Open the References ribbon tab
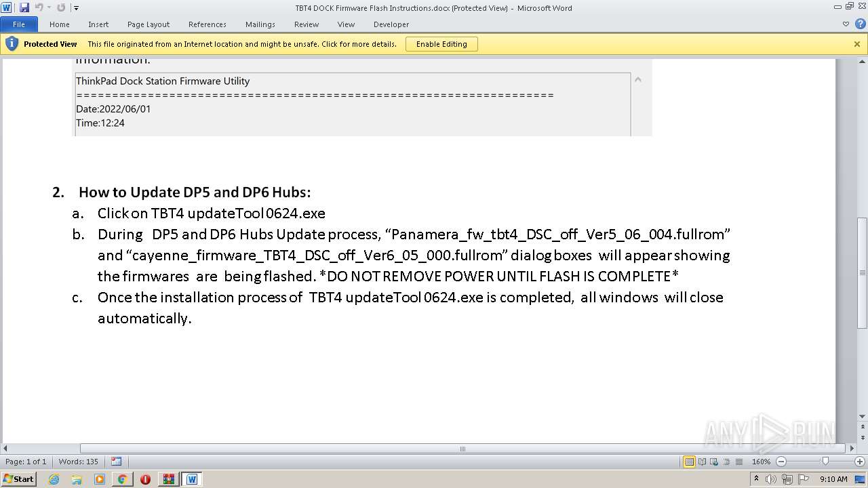The height and width of the screenshot is (488, 868). [208, 24]
